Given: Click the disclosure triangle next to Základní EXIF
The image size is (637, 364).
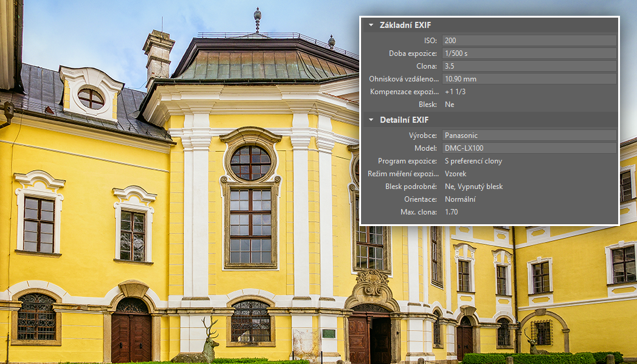Looking at the screenshot, I should (370, 25).
